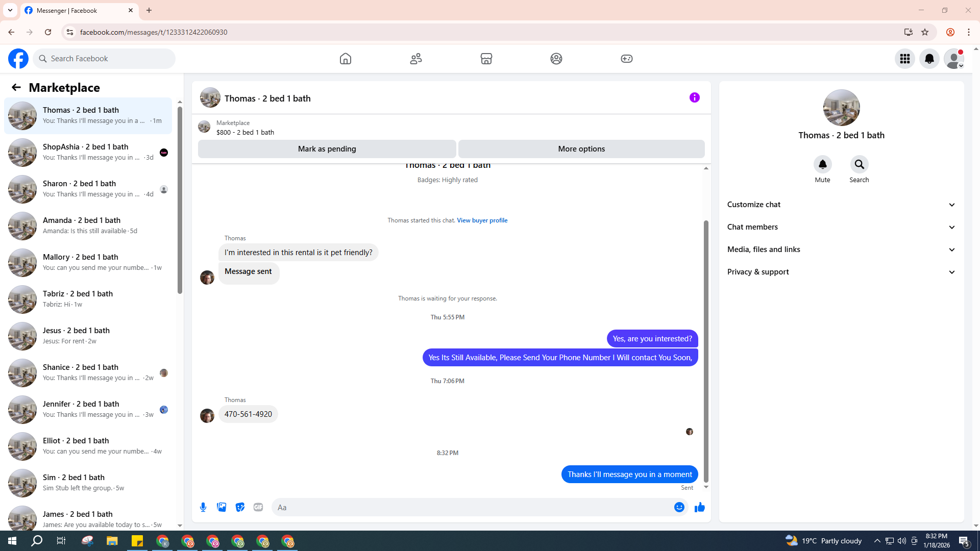Attach a photo using image icon
This screenshot has height=551, width=980.
point(222,507)
